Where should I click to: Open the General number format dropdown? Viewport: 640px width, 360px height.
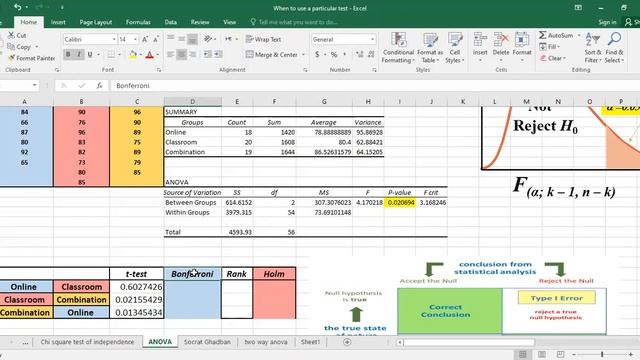[372, 39]
